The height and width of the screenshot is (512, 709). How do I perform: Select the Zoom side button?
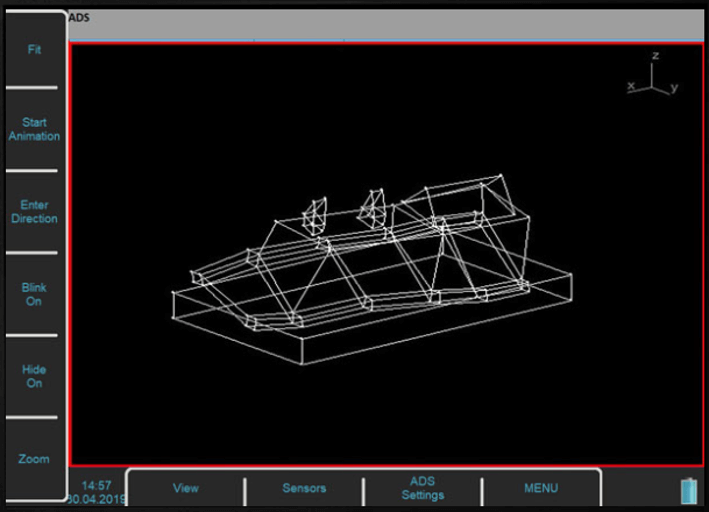tap(34, 459)
